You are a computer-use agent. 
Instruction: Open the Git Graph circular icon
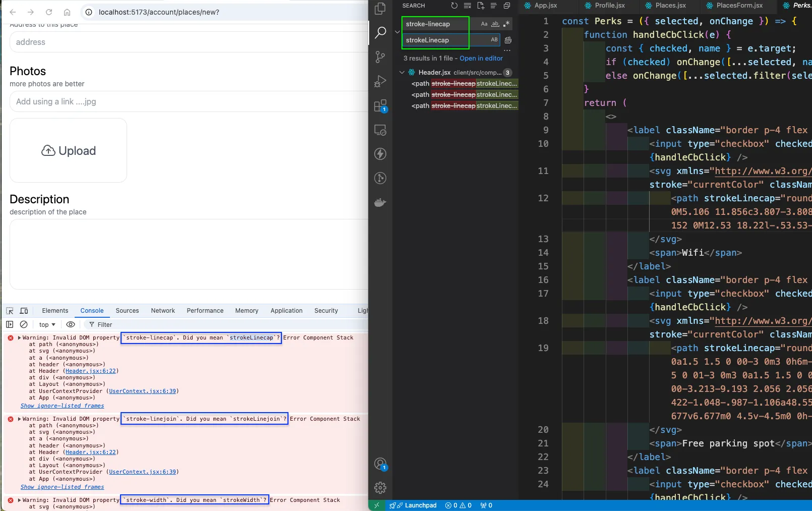(380, 178)
